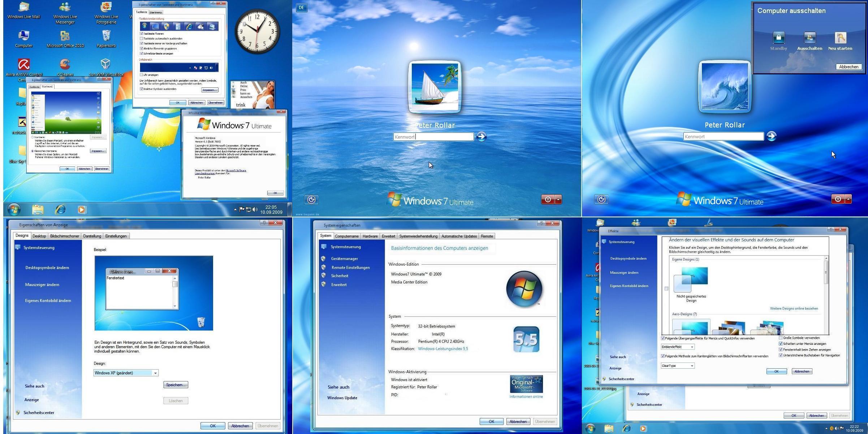868x434 pixels.
Task: Enable Große Symbole verwenden in the Effekte dialog
Action: (781, 338)
